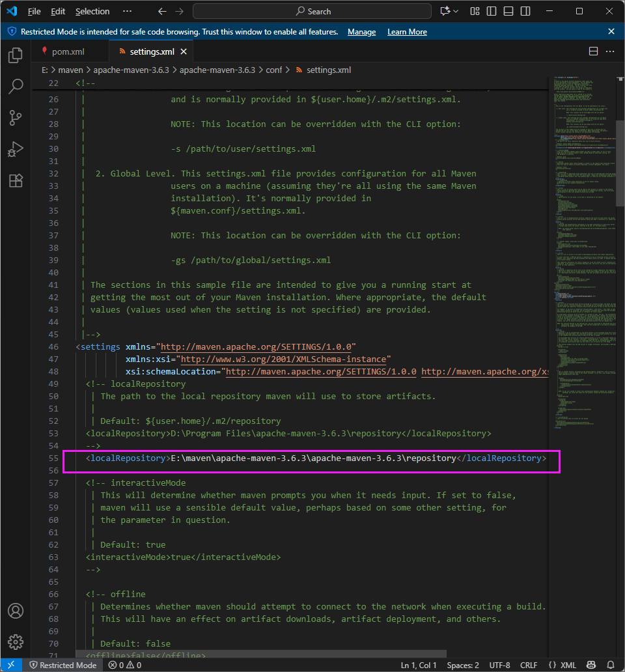Image resolution: width=625 pixels, height=672 pixels.
Task: Open editor More Actions ellipsis
Action: pyautogui.click(x=610, y=51)
